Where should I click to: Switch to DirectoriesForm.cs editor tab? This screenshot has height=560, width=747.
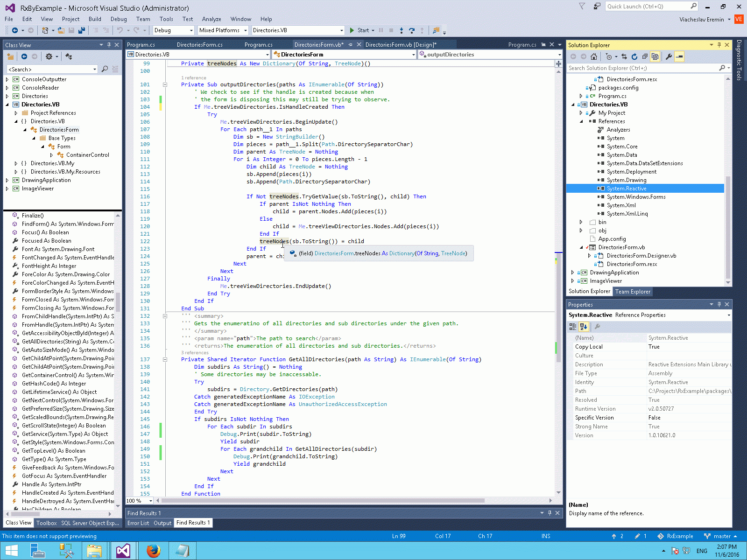pos(199,45)
